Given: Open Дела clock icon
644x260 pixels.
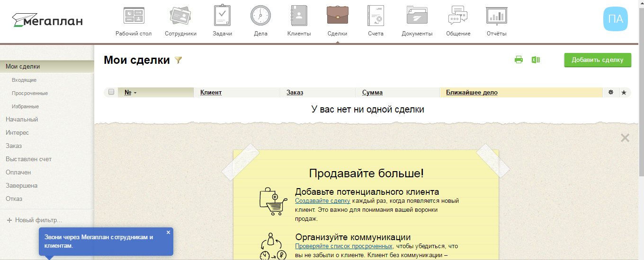Looking at the screenshot, I should pyautogui.click(x=260, y=16).
